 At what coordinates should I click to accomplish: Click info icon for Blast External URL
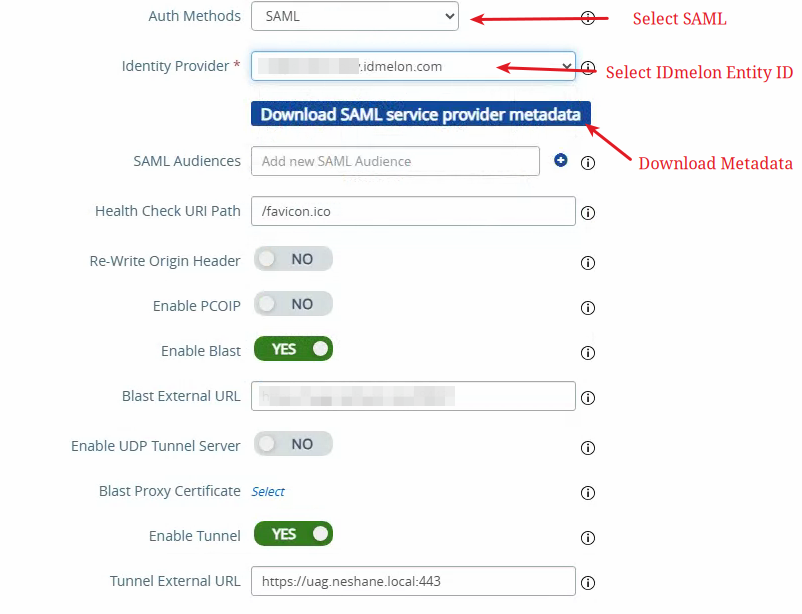[588, 398]
